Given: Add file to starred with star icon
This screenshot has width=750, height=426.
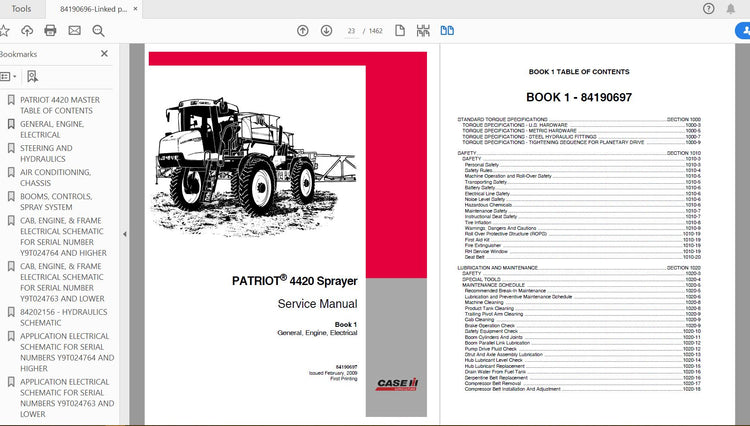Looking at the screenshot, I should tap(4, 31).
